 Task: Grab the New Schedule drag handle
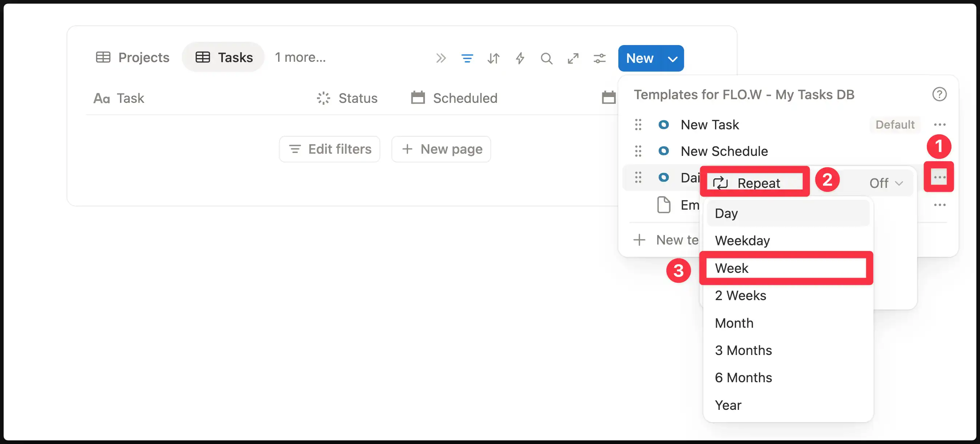coord(638,151)
